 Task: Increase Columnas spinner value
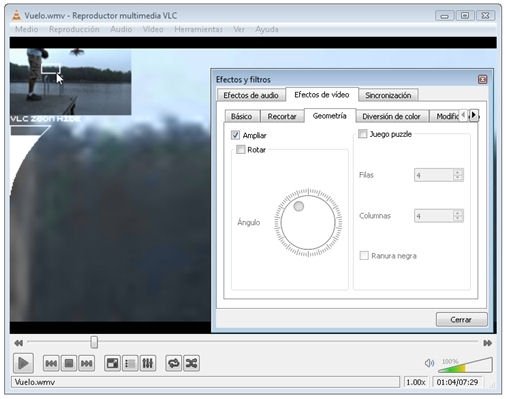458,213
